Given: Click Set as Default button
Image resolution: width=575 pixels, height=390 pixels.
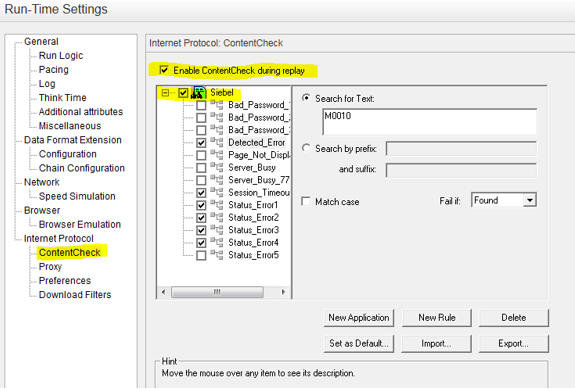Looking at the screenshot, I should (359, 343).
